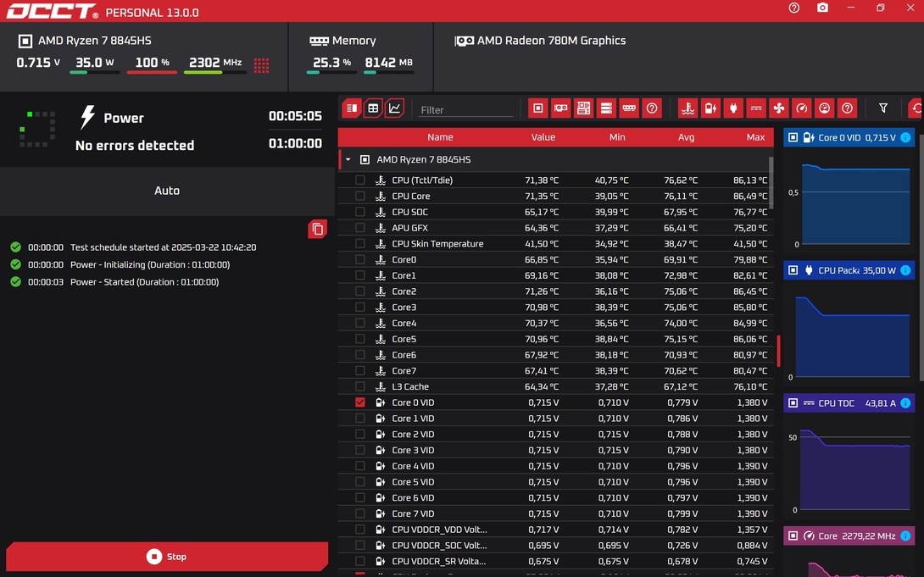Viewport: 924px width, 577px height.
Task: Open info for Core frequency graph
Action: [x=905, y=535]
